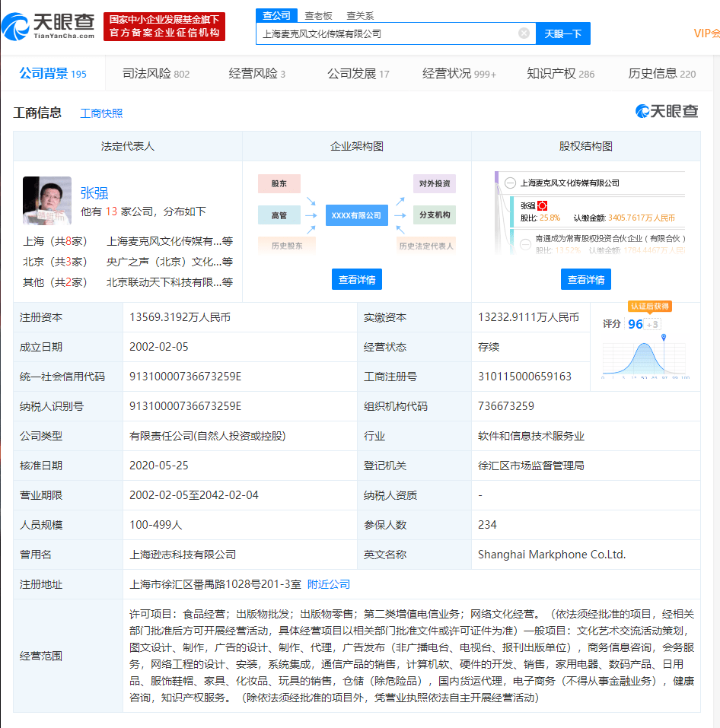Select the 查关系 search mode

(360, 15)
